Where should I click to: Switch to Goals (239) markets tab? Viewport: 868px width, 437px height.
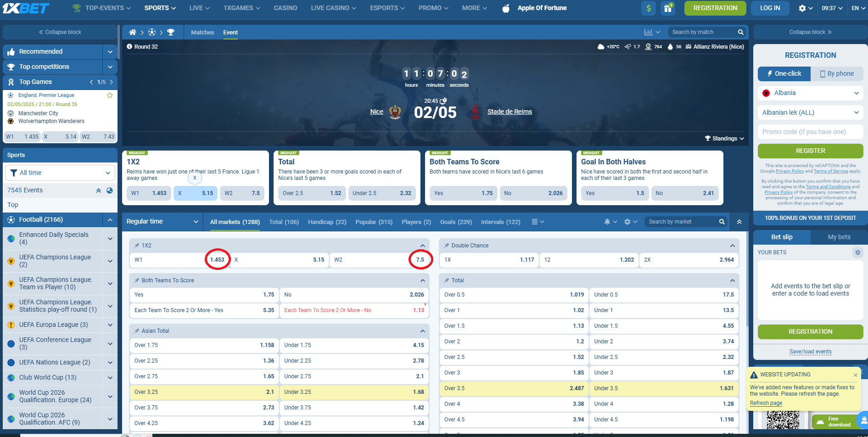[456, 222]
